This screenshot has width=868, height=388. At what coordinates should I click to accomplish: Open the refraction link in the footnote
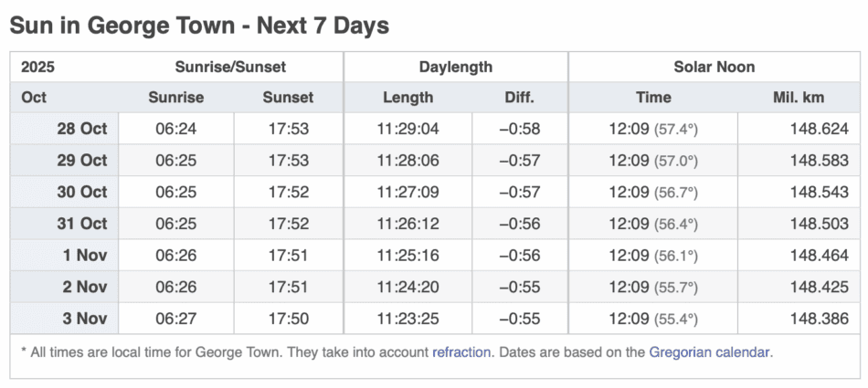(461, 351)
